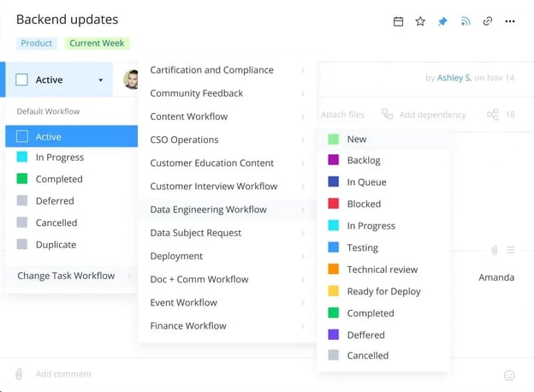Select Deployment from the workflow menu
This screenshot has height=392, width=534.
[176, 256]
